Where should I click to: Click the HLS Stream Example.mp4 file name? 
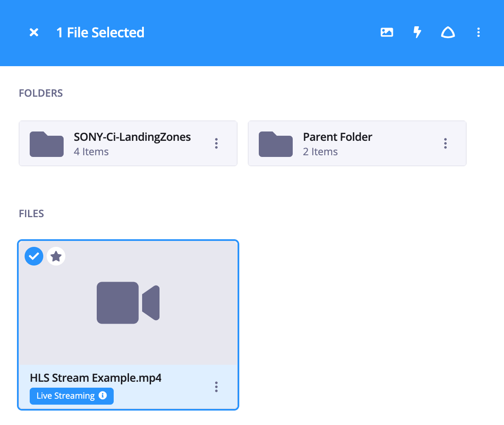point(95,378)
